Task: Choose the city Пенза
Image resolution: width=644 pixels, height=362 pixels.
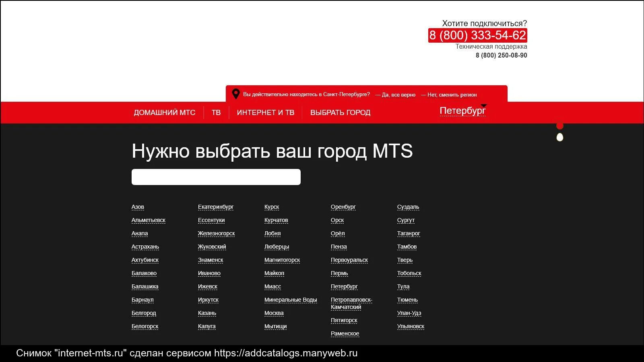Action: (x=339, y=247)
